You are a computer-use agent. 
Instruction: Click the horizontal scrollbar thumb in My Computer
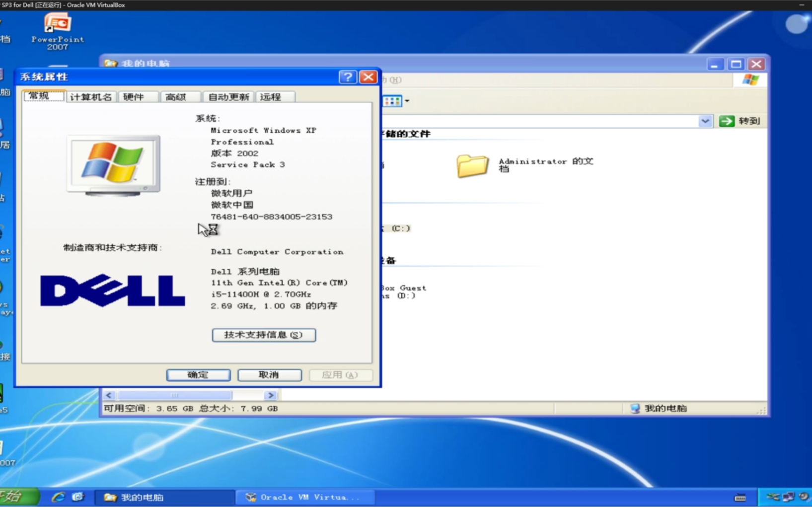[x=175, y=395]
